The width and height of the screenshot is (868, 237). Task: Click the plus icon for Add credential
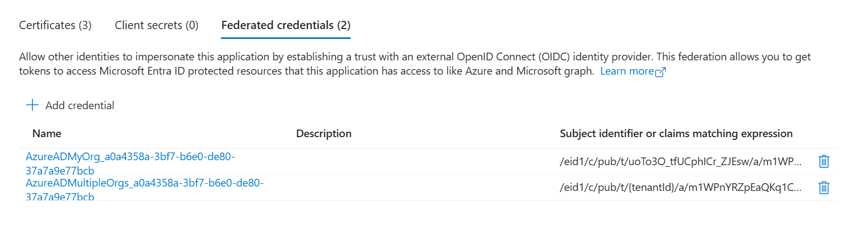(32, 105)
